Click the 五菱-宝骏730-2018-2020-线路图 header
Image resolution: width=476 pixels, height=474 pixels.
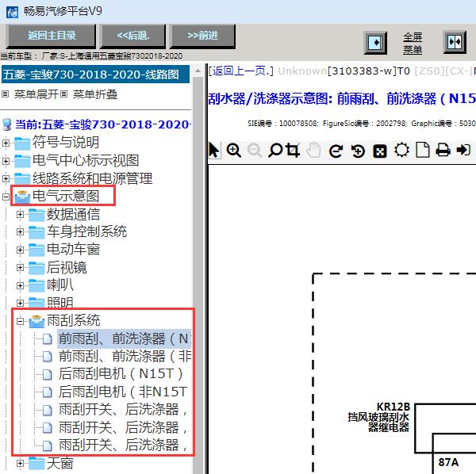coord(96,75)
